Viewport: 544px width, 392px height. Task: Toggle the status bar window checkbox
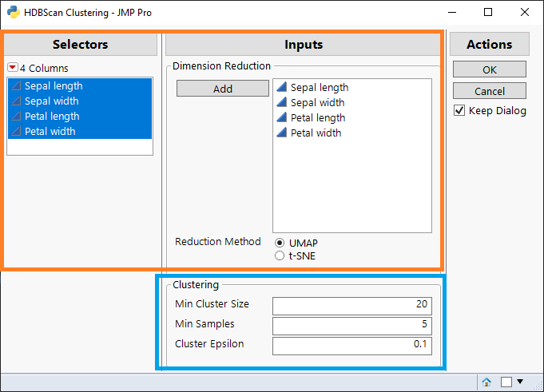(506, 382)
